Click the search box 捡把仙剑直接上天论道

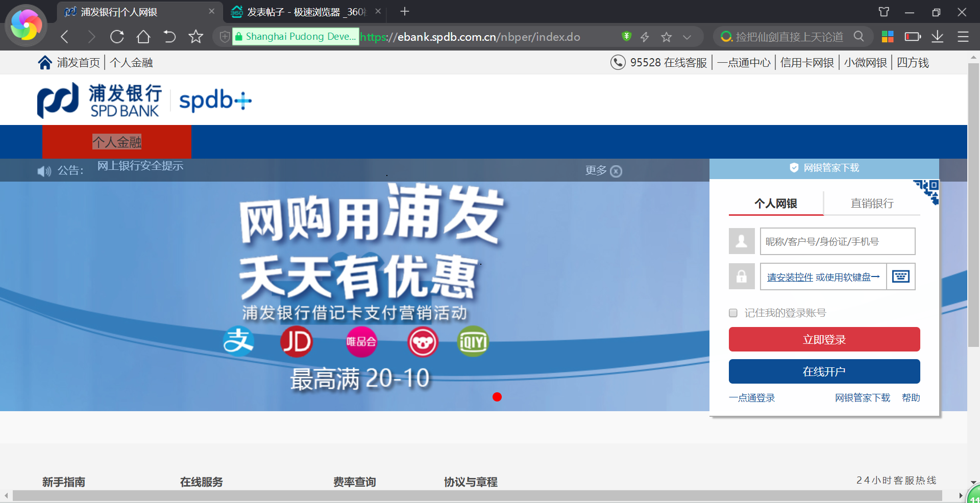coord(789,37)
